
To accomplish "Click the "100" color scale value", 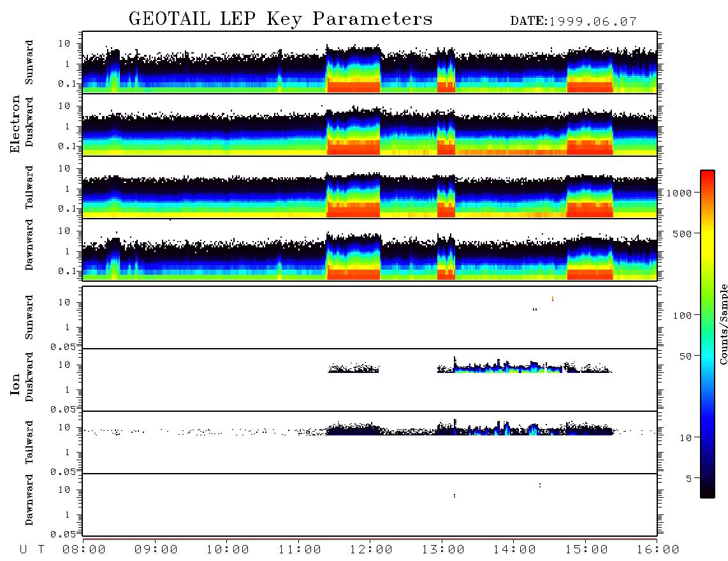I will [682, 316].
